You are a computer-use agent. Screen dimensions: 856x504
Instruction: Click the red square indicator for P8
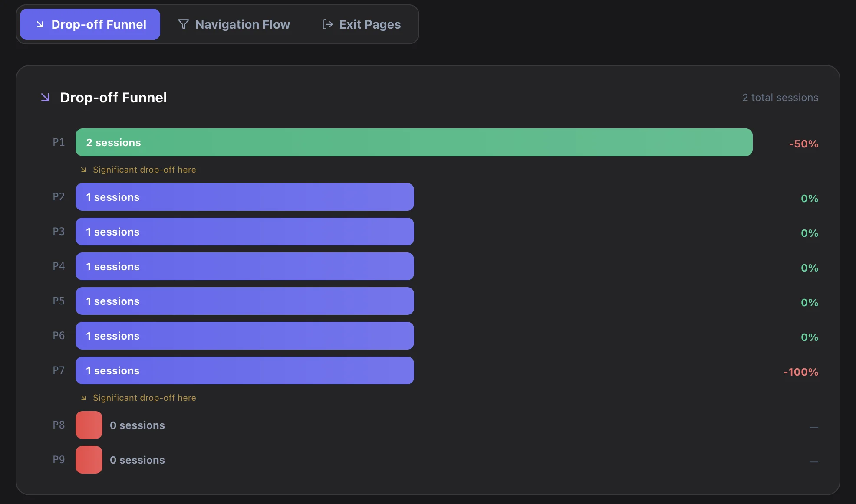(x=89, y=425)
